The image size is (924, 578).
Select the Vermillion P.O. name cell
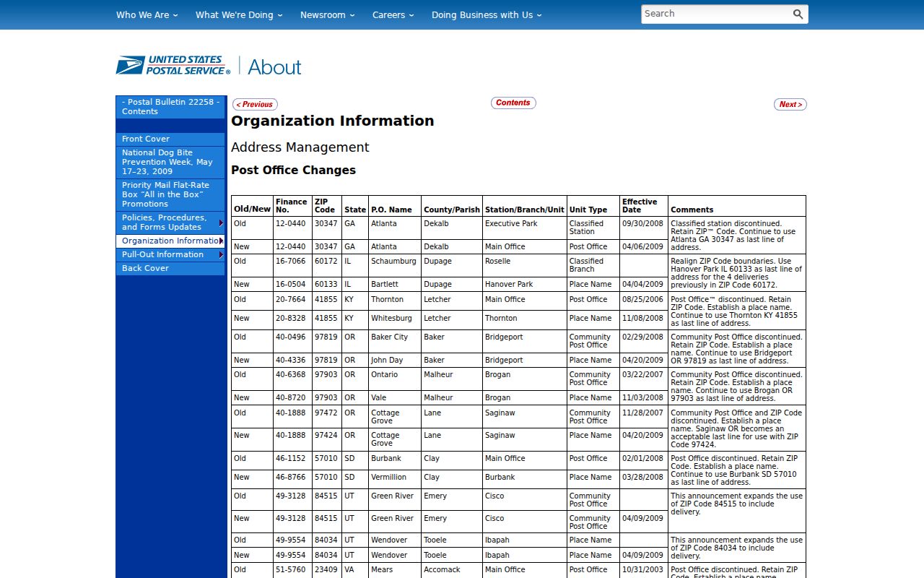pos(394,479)
